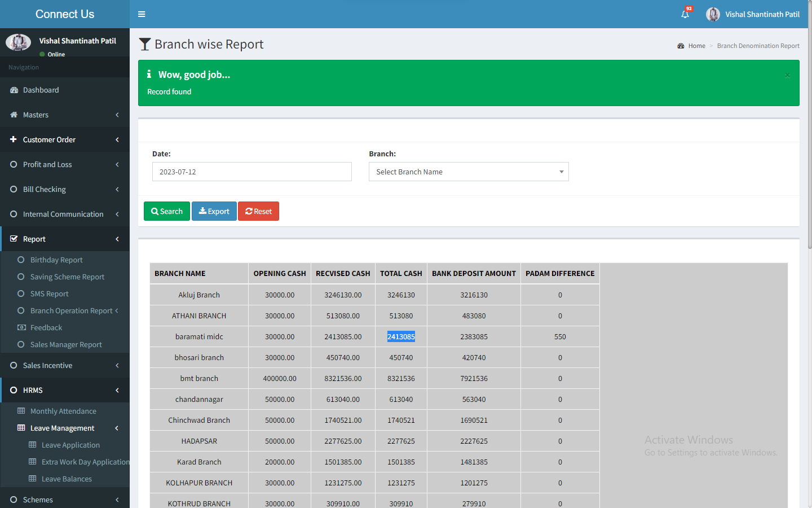Click the Extra Work Day Application table icon
This screenshot has height=508, width=812.
(33, 462)
